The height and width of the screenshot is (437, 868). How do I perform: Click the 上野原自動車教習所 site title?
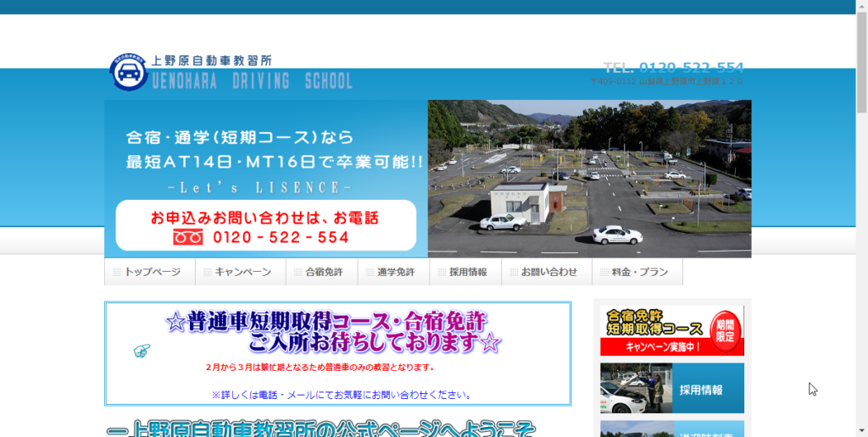tap(211, 60)
